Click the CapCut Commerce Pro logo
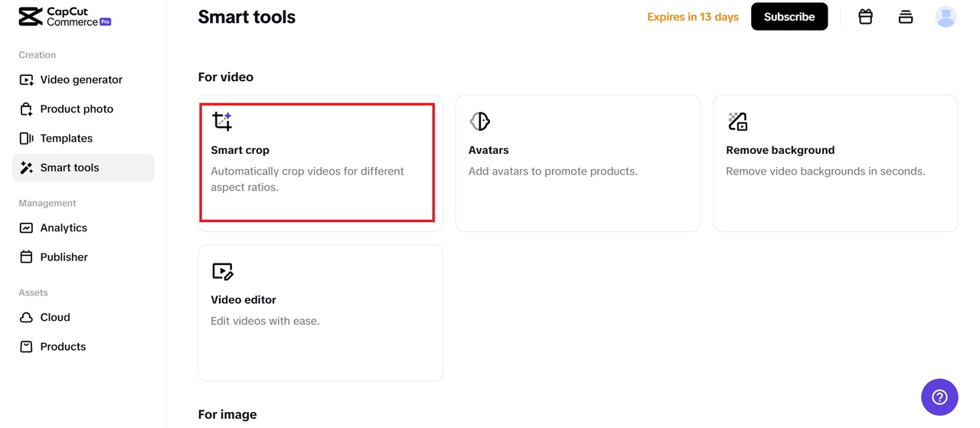This screenshot has width=980, height=428. [x=65, y=17]
